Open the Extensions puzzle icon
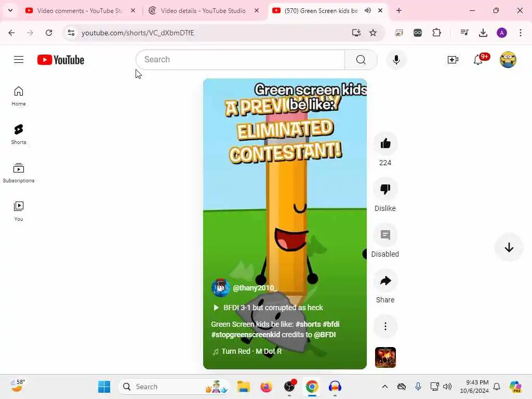The width and height of the screenshot is (532, 399). 436,33
